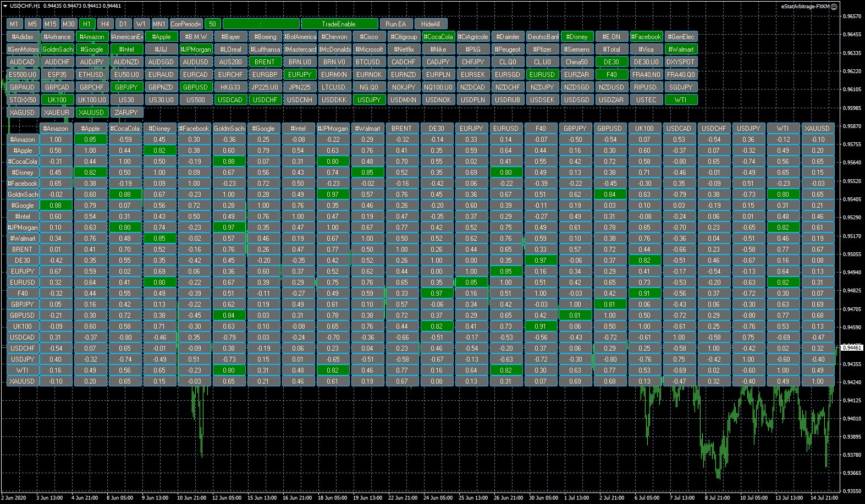Screen dimensions: 865x504
Task: Toggle the DXYSPOT symbol button
Action: [x=681, y=62]
